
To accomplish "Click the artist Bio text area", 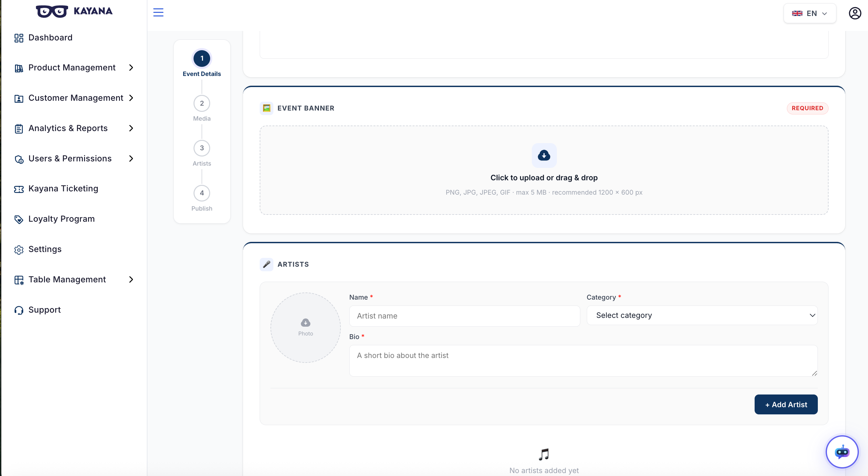I will (x=583, y=361).
